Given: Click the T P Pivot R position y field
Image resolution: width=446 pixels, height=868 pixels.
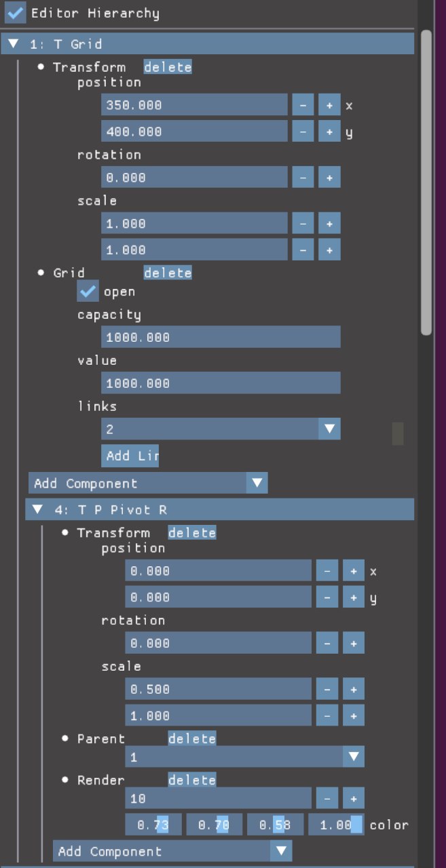Looking at the screenshot, I should click(219, 597).
